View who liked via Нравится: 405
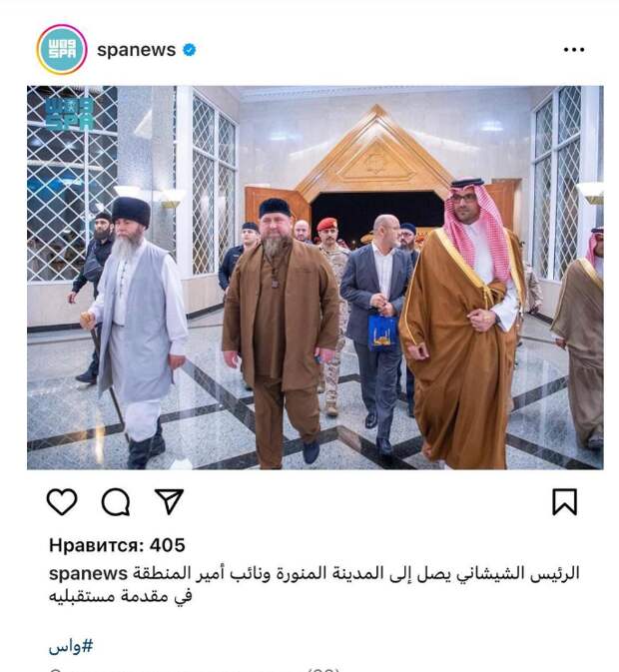619x672 pixels. (117, 545)
